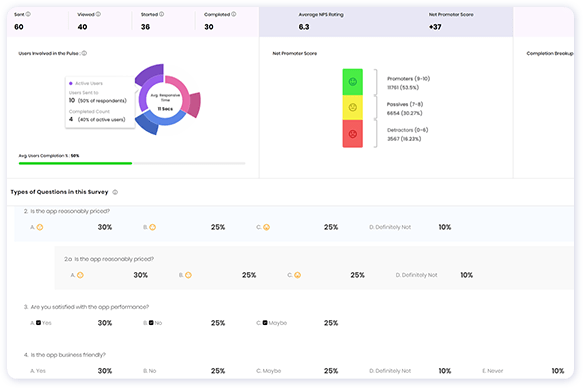Select the Maybe checkbox for app performance question
583x388 pixels.
(265, 323)
